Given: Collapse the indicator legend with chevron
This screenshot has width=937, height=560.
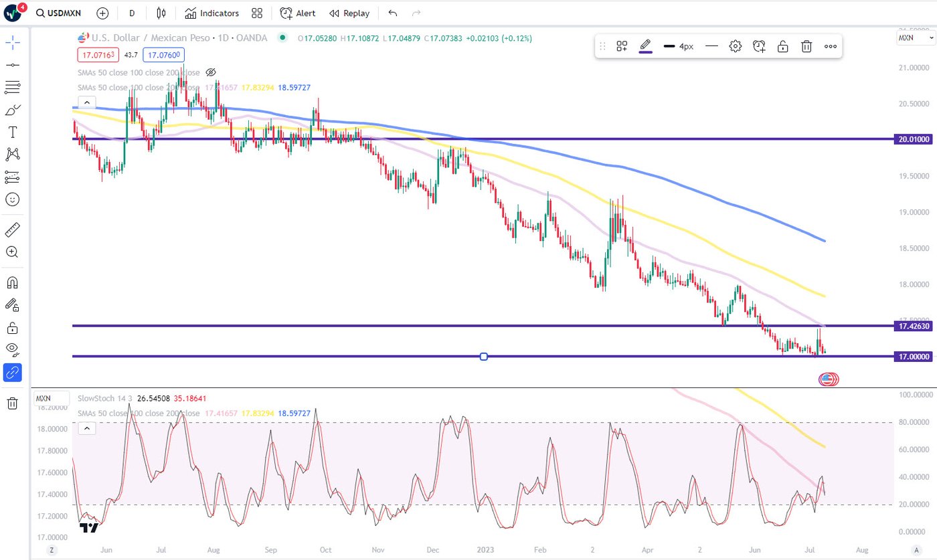Looking at the screenshot, I should click(87, 102).
